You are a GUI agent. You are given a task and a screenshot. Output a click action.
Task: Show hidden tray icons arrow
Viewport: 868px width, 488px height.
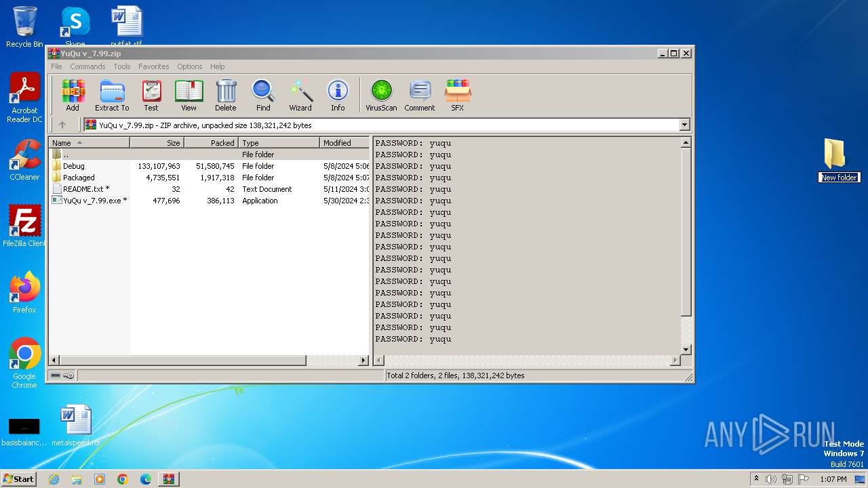[756, 479]
